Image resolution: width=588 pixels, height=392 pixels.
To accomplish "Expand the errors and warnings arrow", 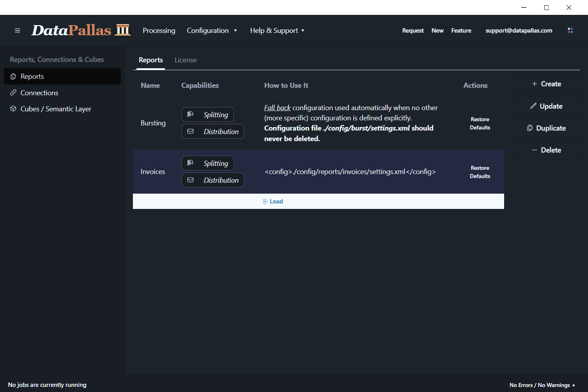I will (573, 385).
